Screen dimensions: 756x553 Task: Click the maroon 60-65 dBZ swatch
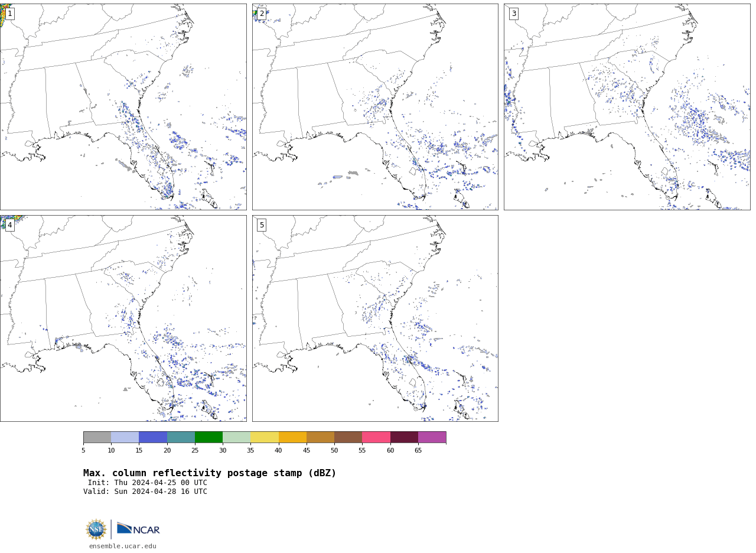[x=404, y=437]
